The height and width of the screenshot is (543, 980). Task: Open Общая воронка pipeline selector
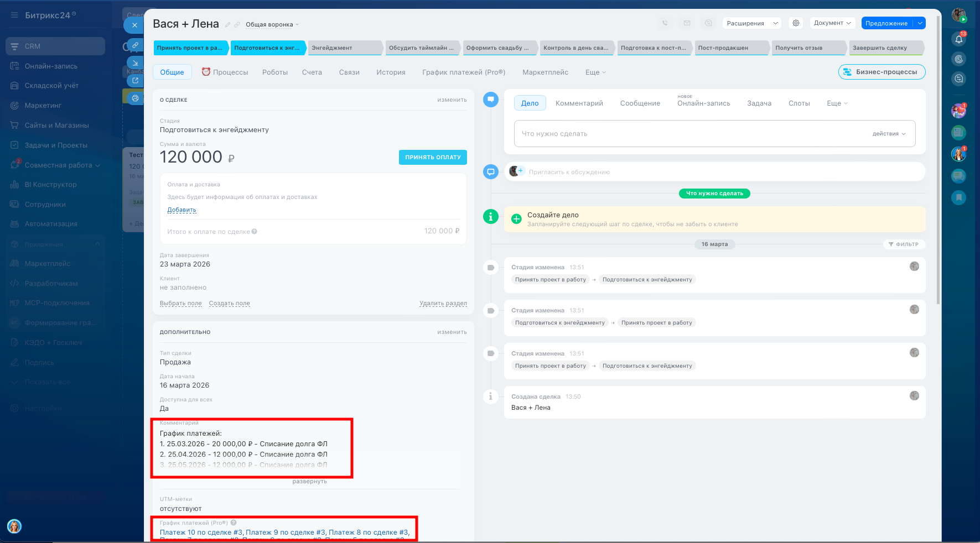pos(272,25)
